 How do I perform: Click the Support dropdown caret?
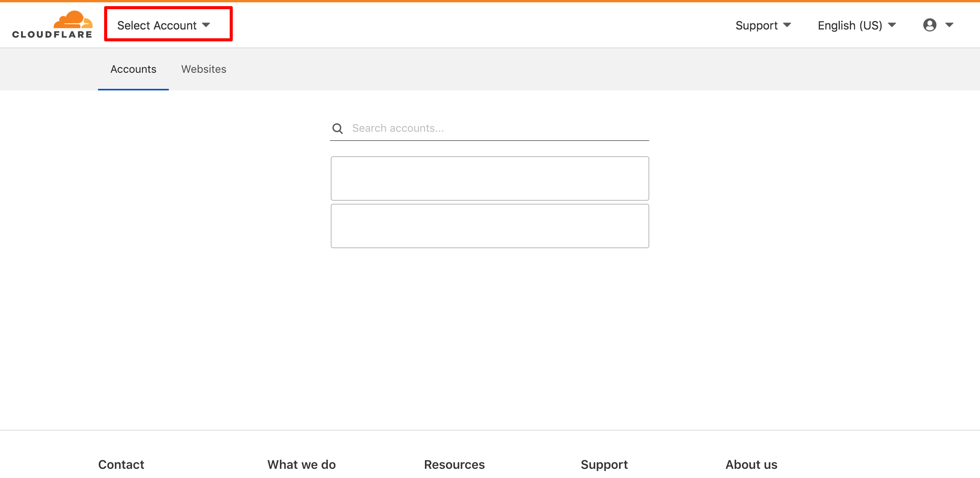coord(787,25)
